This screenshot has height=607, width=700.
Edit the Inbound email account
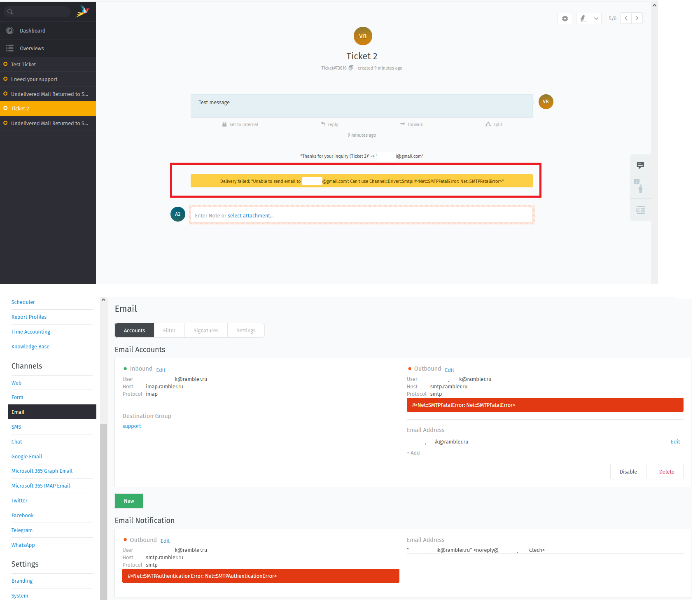pos(161,370)
